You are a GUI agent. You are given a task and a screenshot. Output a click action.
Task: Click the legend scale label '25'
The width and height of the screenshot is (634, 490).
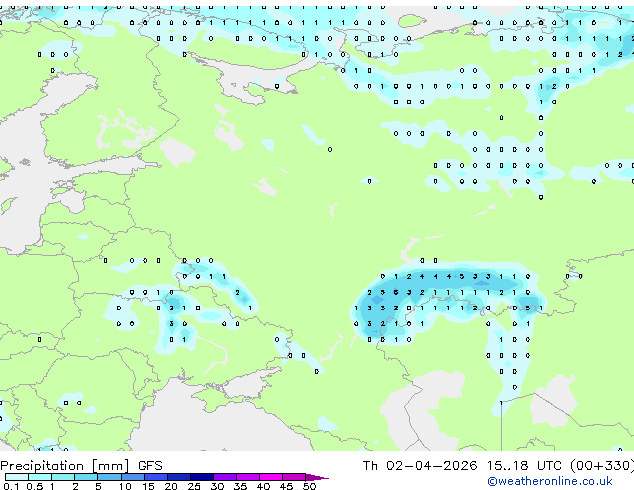pos(194,486)
